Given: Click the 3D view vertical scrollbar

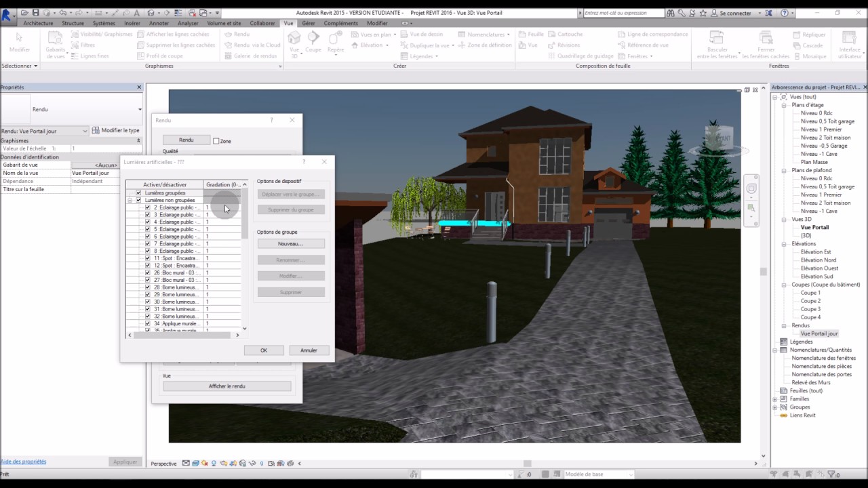Looking at the screenshot, I should [x=763, y=271].
